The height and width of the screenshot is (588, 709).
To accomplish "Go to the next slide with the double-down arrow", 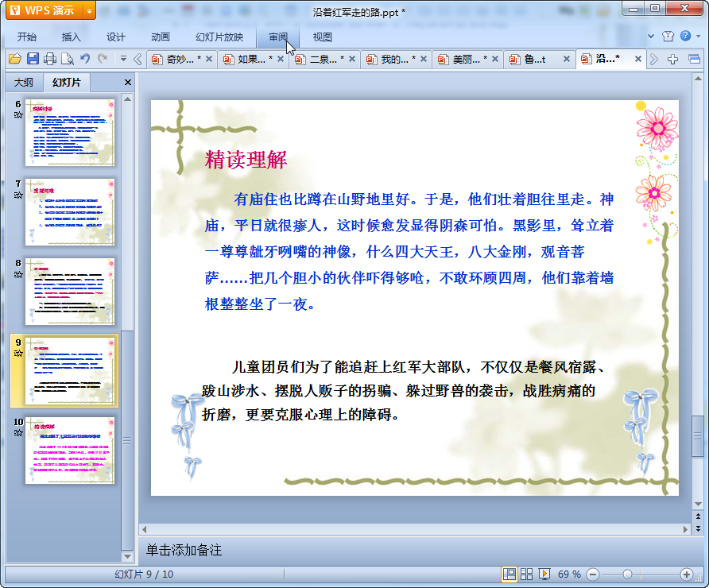I will point(698,528).
